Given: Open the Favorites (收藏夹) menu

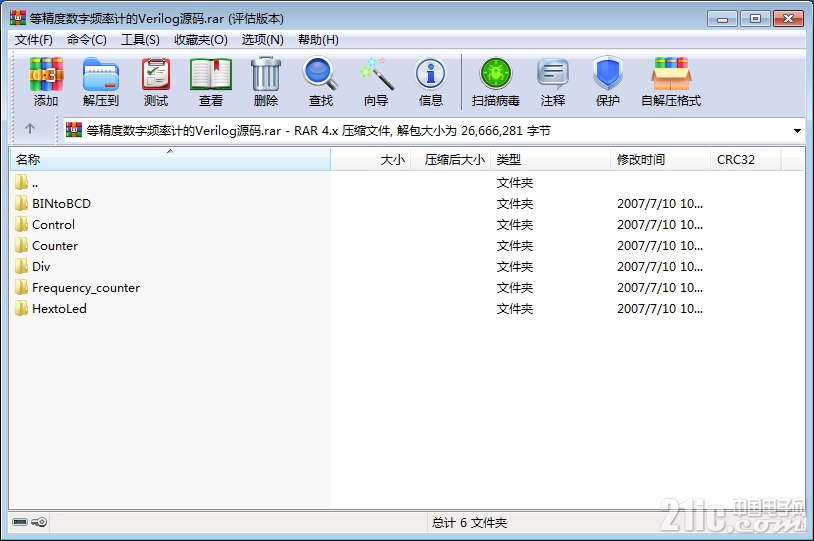Looking at the screenshot, I should click(200, 40).
